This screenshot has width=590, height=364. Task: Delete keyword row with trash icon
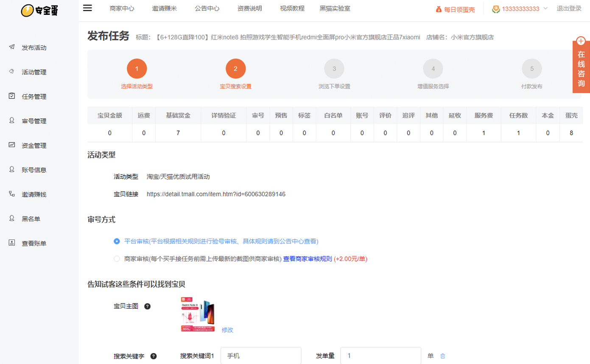(443, 356)
